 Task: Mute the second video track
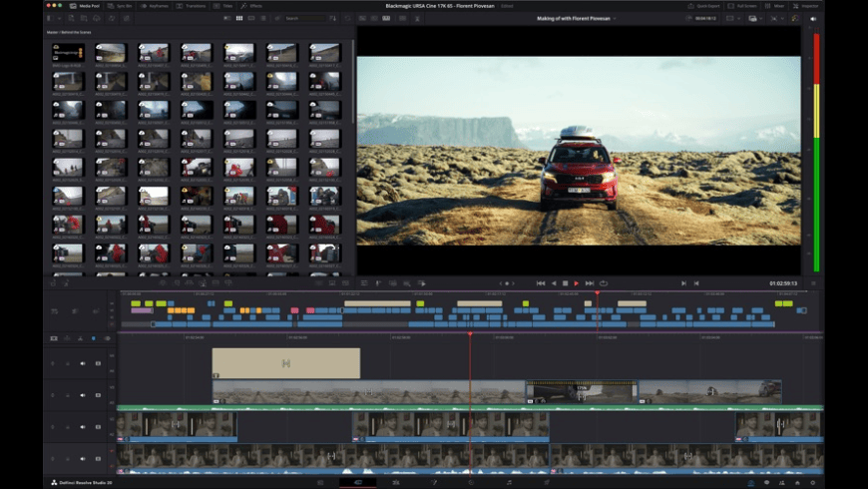(x=83, y=395)
